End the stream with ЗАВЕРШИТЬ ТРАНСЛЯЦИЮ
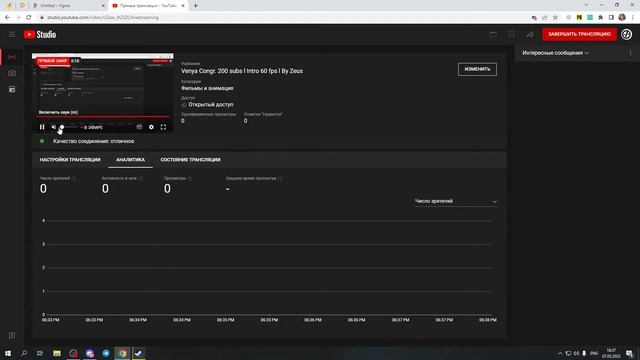The image size is (640, 360). (579, 34)
